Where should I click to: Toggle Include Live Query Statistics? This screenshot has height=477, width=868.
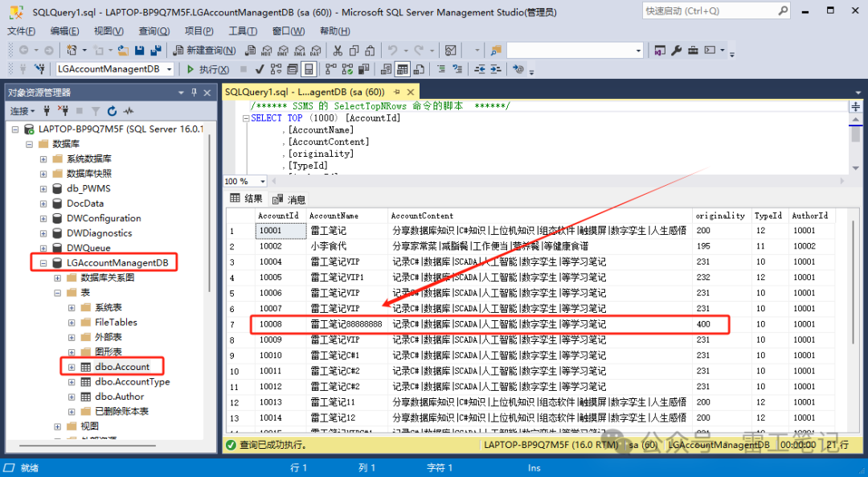(347, 69)
